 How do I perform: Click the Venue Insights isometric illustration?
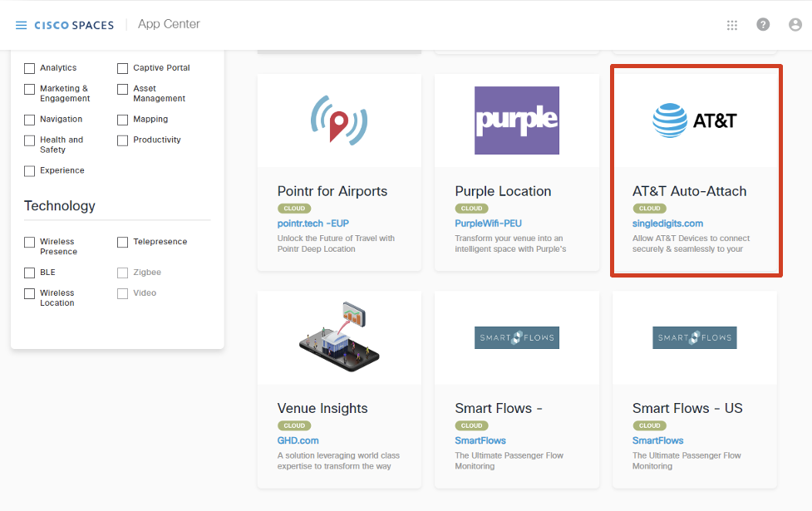(339, 337)
